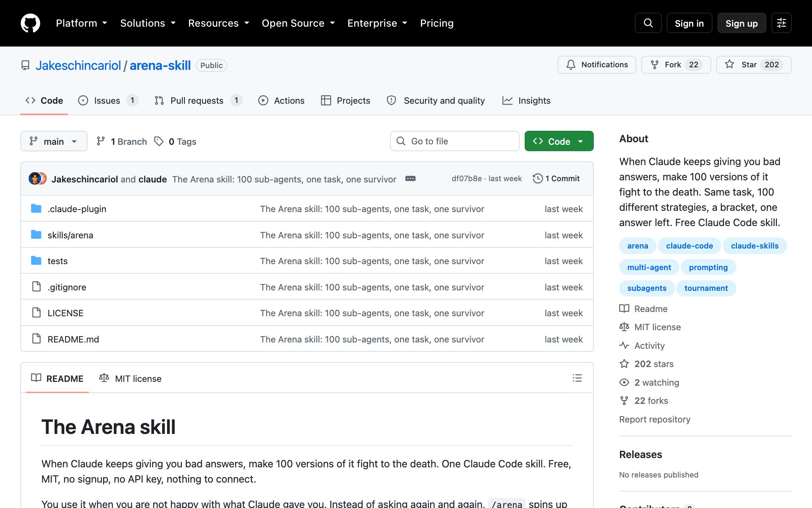812x508 pixels.
Task: Expand the Resources dropdown
Action: (x=219, y=23)
